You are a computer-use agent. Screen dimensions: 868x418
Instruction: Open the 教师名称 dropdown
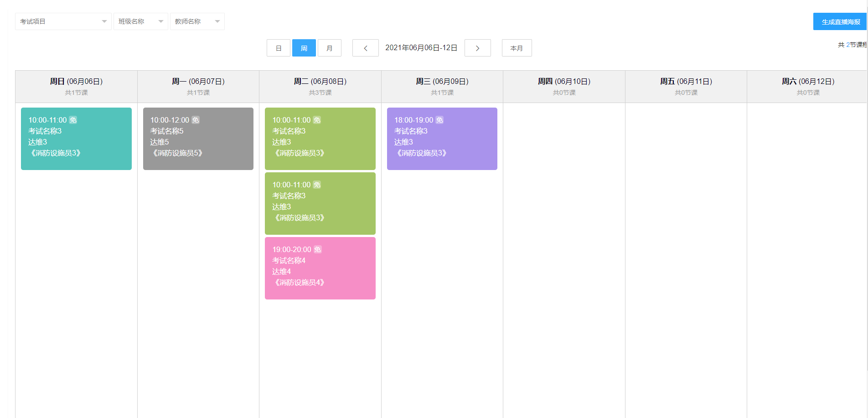[x=197, y=21]
